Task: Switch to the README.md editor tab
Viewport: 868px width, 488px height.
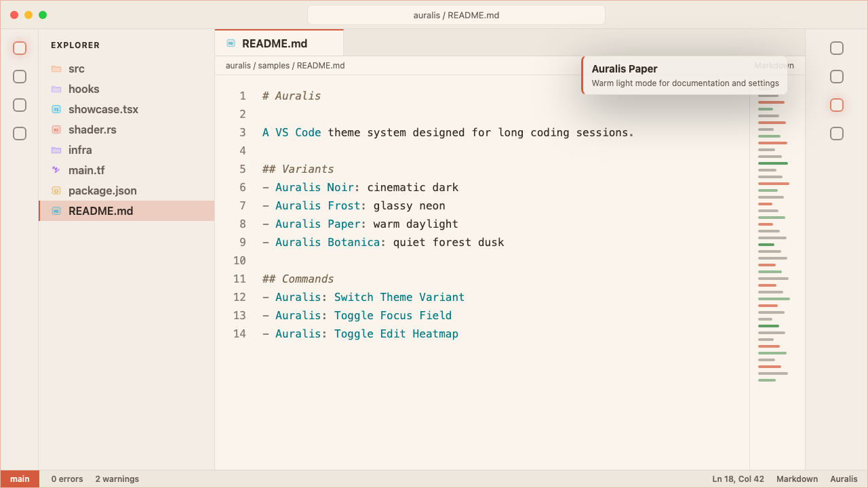Action: point(279,43)
